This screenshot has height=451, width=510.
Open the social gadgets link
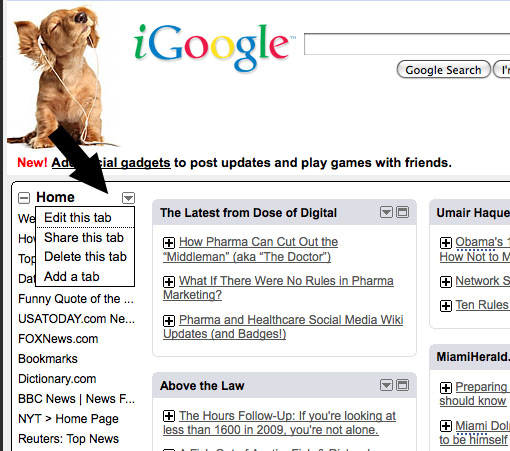coord(111,163)
